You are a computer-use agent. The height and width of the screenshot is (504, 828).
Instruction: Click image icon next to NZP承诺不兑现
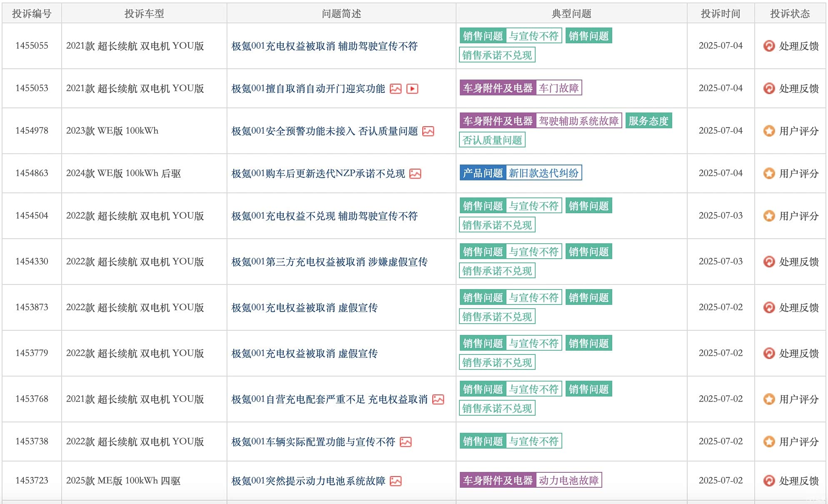click(415, 174)
